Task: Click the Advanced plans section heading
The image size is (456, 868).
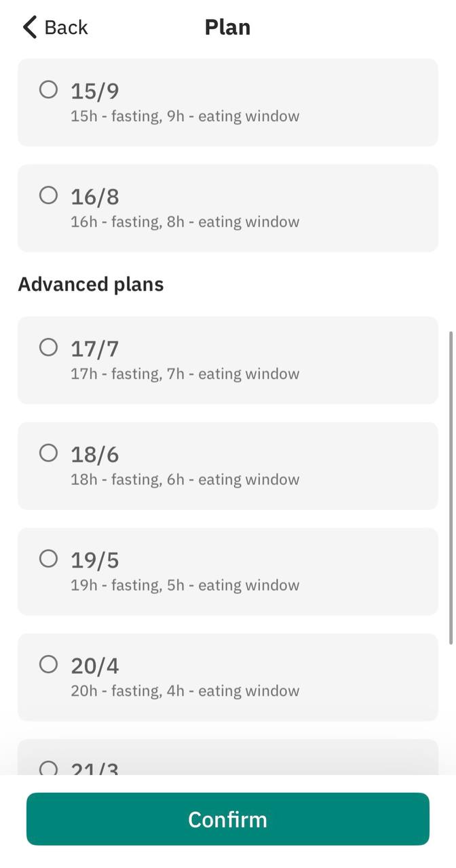Action: pos(91,284)
